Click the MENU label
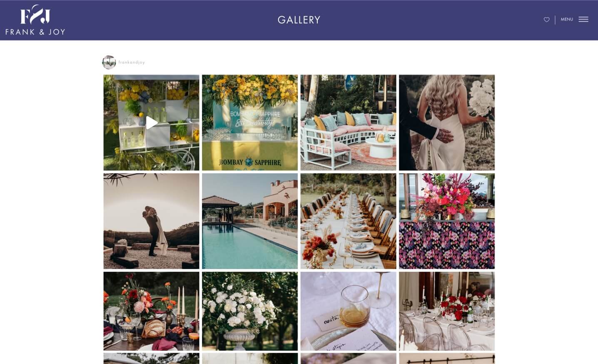This screenshot has height=364, width=598. (x=567, y=19)
